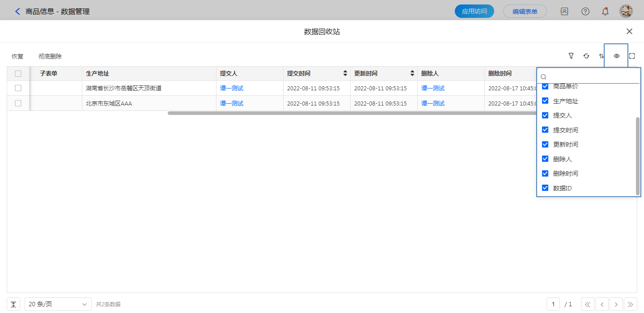
Task: Click the back arrow beside 商品信息
Action: [x=18, y=12]
